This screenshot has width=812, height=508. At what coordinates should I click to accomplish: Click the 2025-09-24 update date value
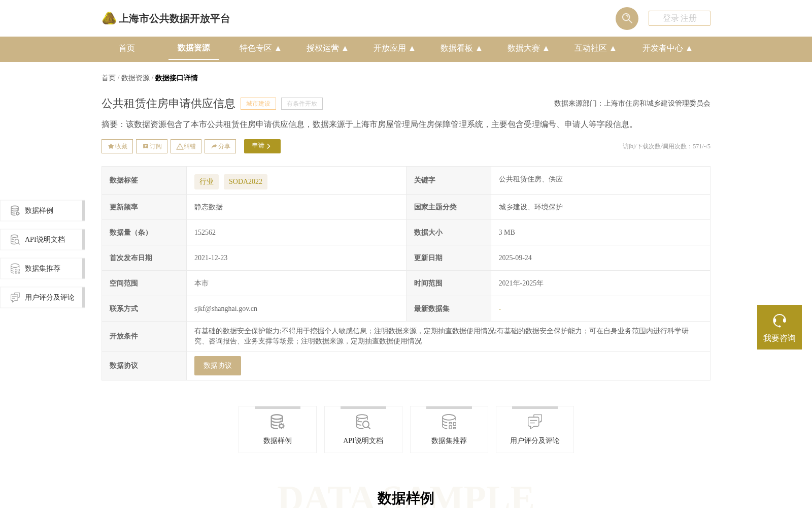click(x=515, y=258)
